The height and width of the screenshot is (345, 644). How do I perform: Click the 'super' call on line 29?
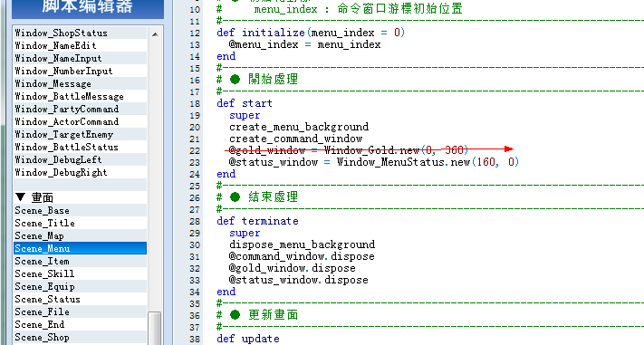[245, 234]
